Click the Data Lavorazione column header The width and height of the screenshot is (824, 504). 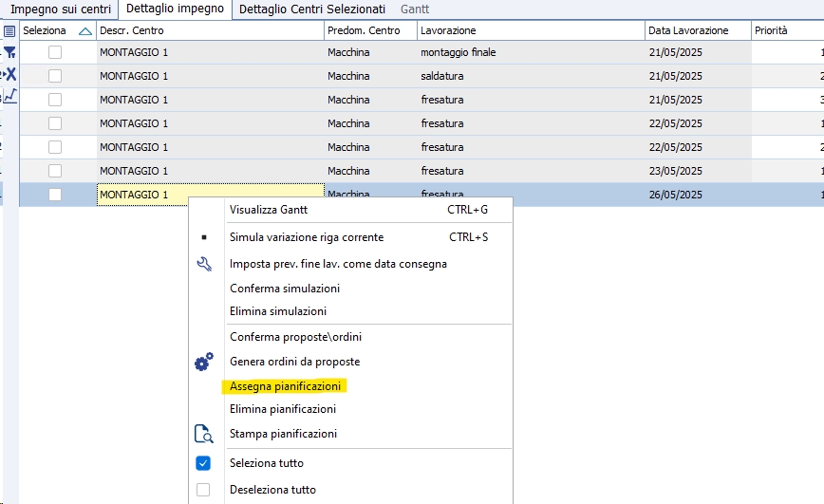(688, 30)
